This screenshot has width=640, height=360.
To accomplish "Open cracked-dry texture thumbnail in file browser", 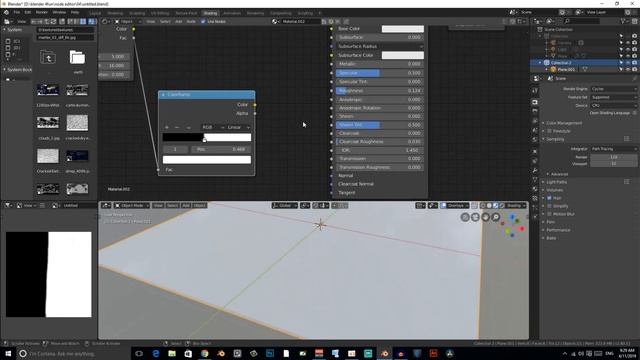I will coord(77,123).
